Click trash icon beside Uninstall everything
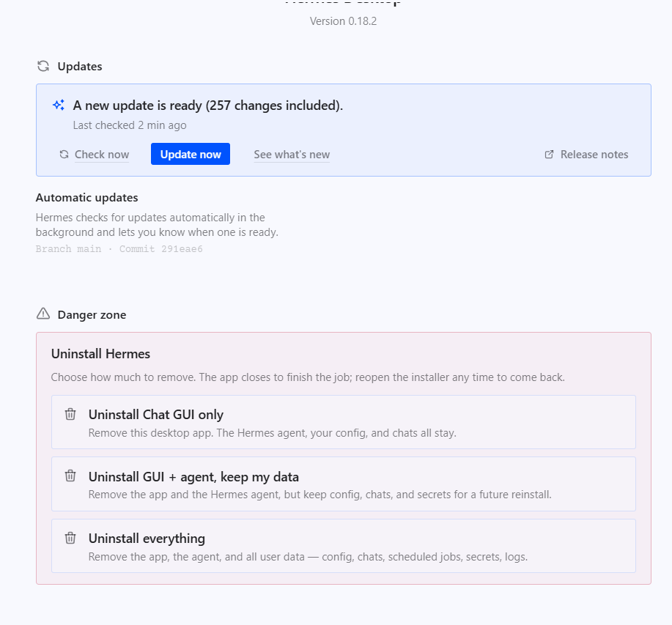 pos(70,538)
